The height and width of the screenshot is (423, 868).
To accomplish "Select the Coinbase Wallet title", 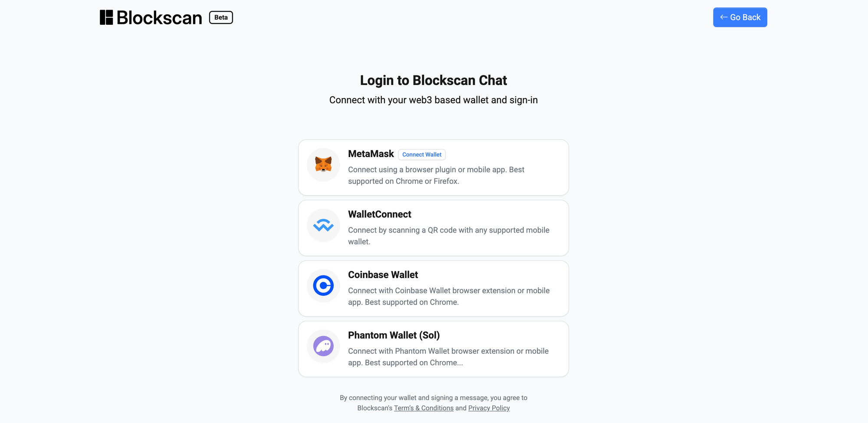I will (x=383, y=275).
